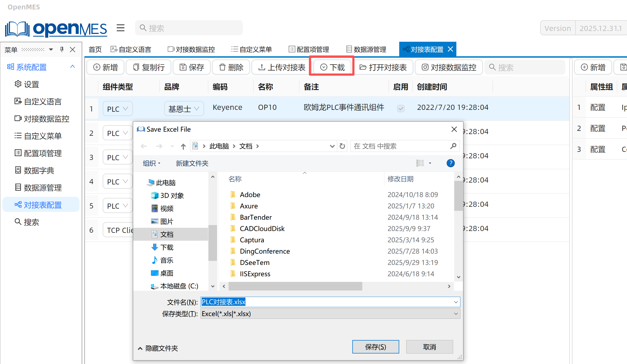Expand the 组织 menu in the dialog
This screenshot has width=627, height=364.
click(x=151, y=163)
